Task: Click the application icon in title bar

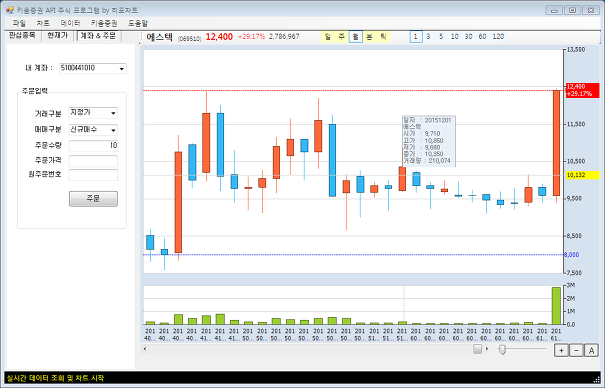Action: (x=10, y=10)
